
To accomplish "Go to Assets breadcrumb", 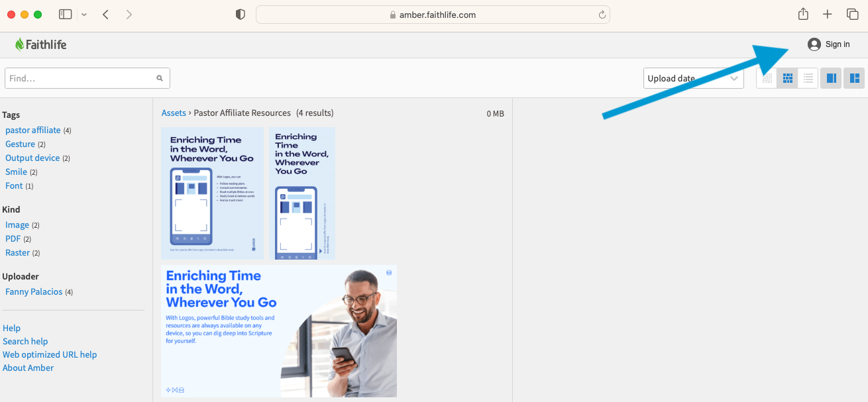I will [x=174, y=113].
